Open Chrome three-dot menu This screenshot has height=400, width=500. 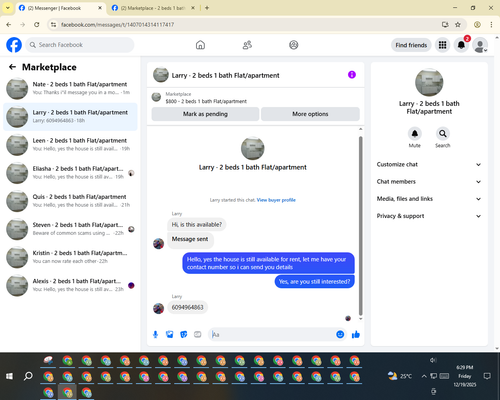(x=491, y=25)
